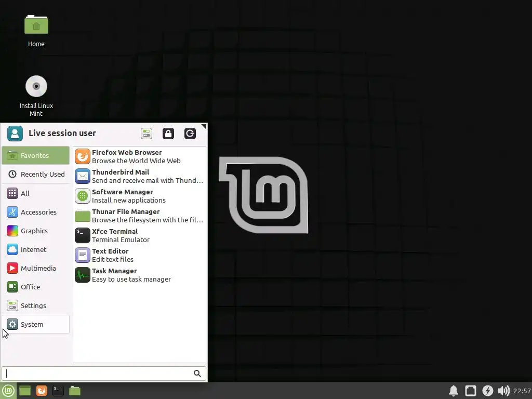Image resolution: width=532 pixels, height=399 pixels.
Task: Lock the screen using padlock icon
Action: [168, 134]
